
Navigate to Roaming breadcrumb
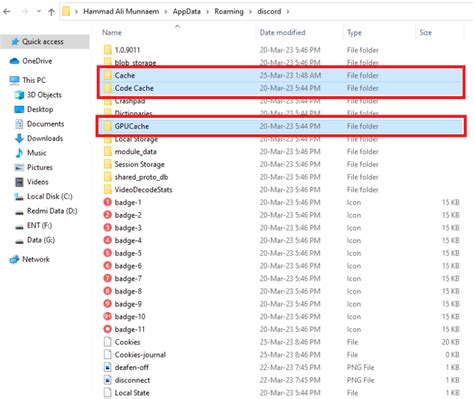click(229, 12)
